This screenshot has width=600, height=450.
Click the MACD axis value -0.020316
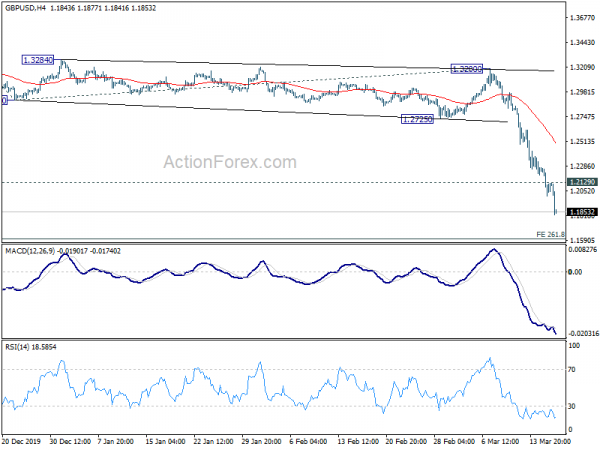tap(584, 334)
